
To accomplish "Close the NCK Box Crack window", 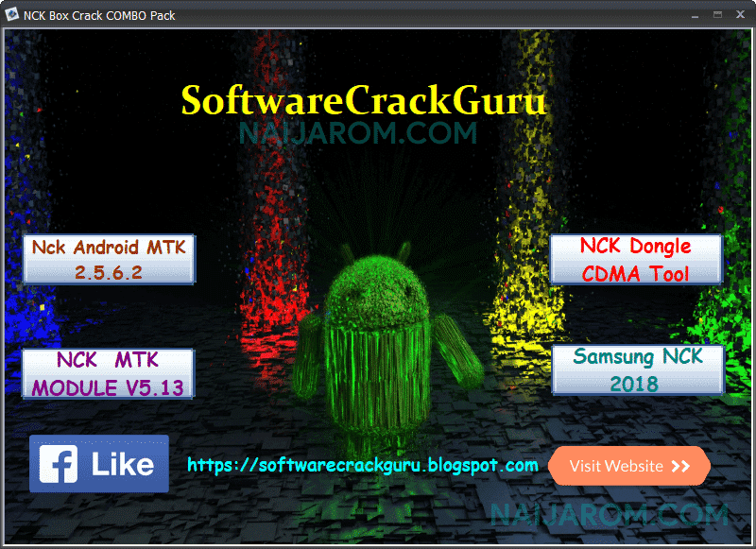I will pyautogui.click(x=741, y=15).
